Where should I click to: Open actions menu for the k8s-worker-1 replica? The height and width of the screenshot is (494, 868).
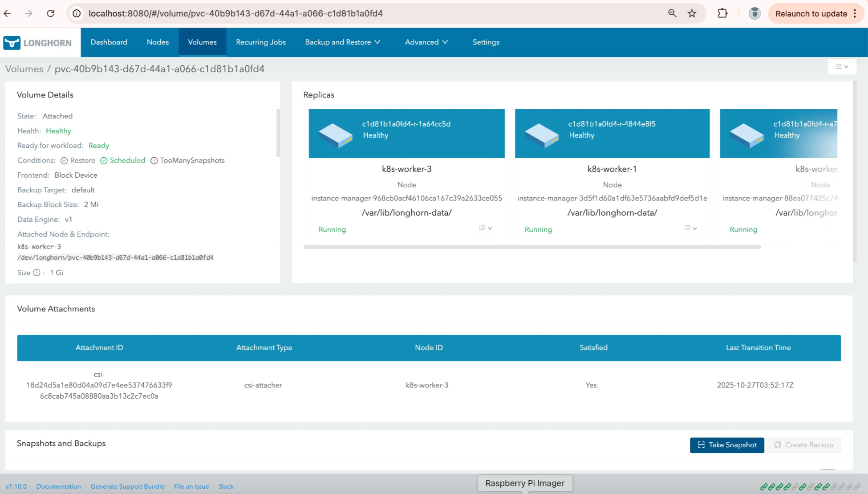(690, 228)
